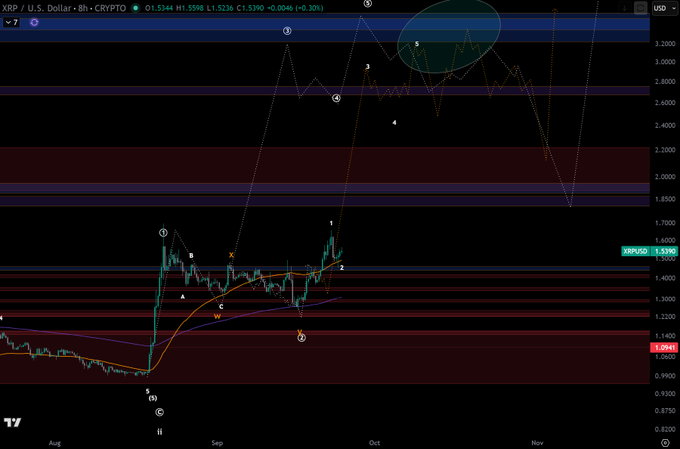Click the Sep label on time axis
The height and width of the screenshot is (449, 680).
[x=217, y=443]
